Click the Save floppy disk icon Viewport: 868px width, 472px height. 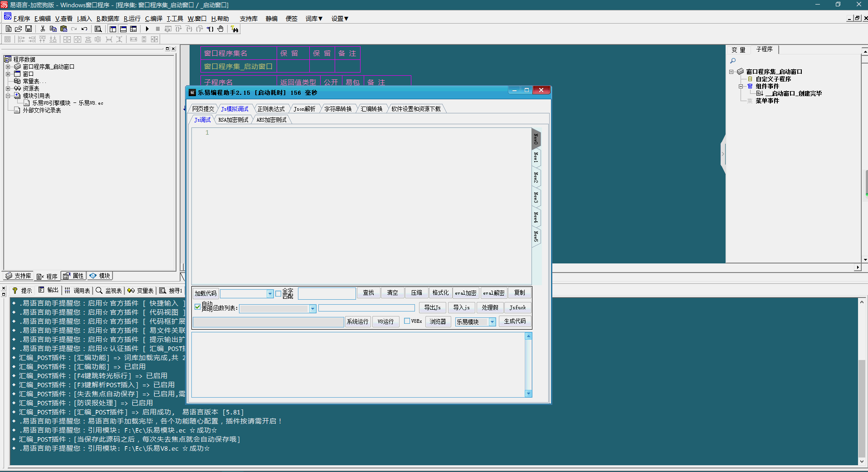click(29, 29)
